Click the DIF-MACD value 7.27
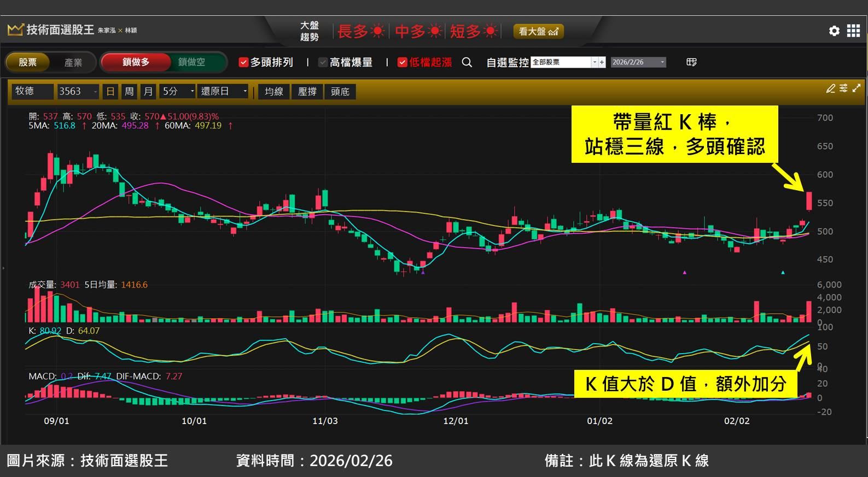868x477 pixels. [x=174, y=376]
